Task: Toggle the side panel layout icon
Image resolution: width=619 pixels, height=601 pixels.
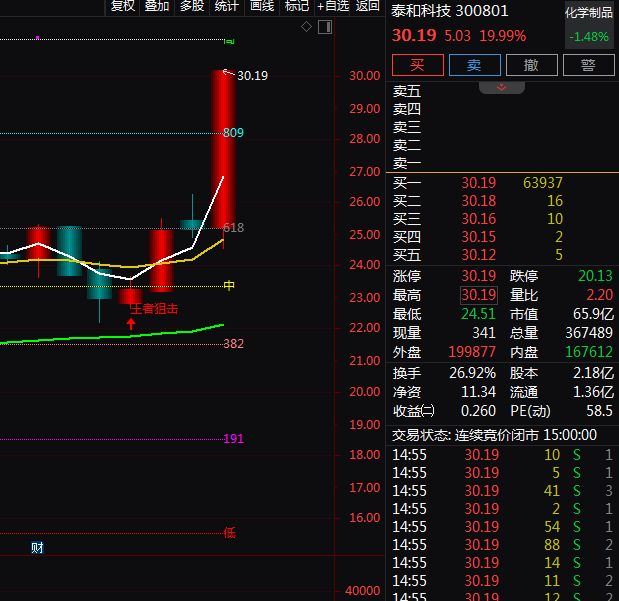Action: [x=325, y=27]
